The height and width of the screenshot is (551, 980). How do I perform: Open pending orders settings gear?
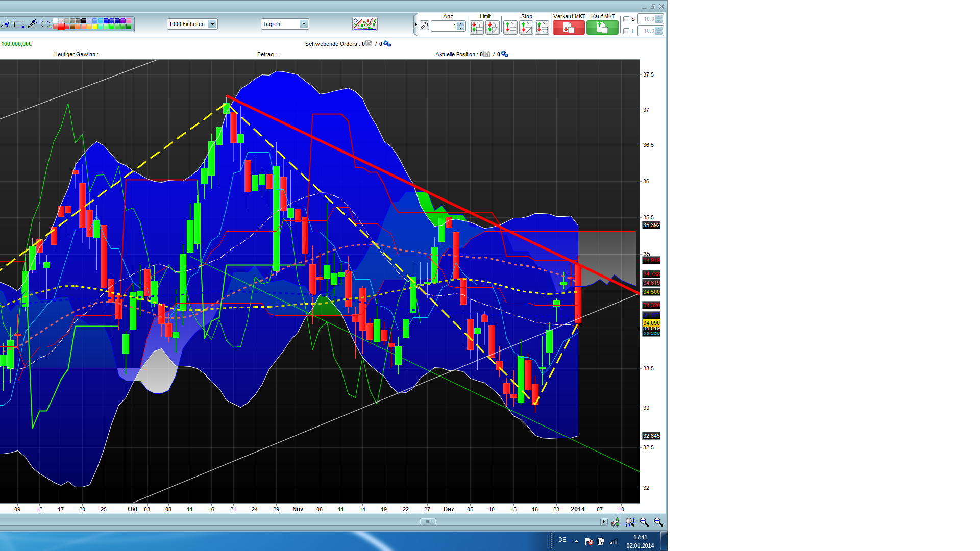[387, 44]
